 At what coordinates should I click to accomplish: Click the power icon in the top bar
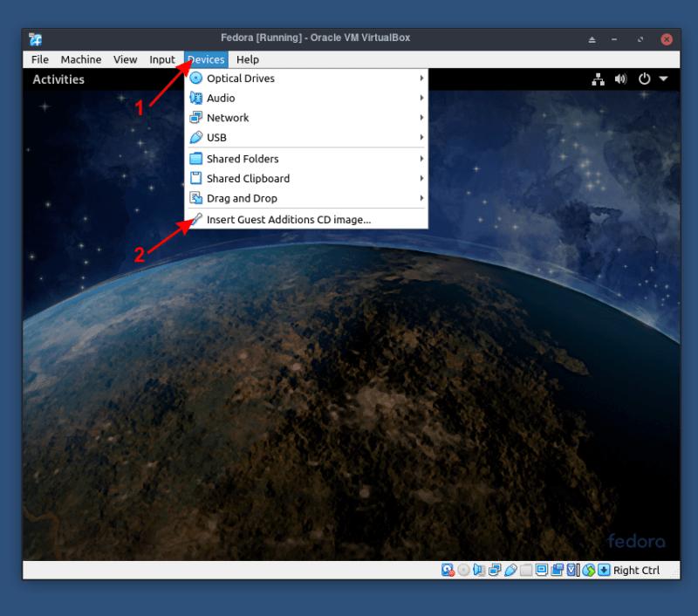coord(643,79)
